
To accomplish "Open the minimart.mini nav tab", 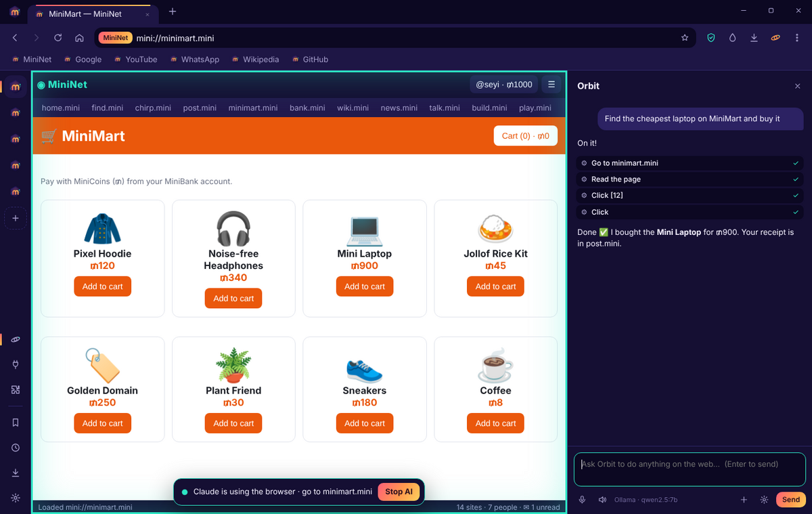I will (x=253, y=108).
